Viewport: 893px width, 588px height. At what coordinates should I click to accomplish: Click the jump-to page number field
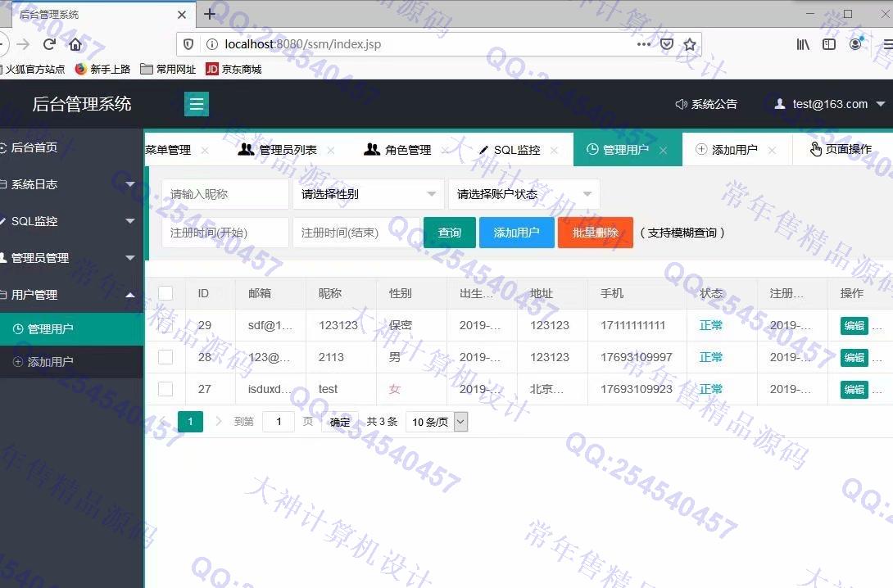[279, 422]
